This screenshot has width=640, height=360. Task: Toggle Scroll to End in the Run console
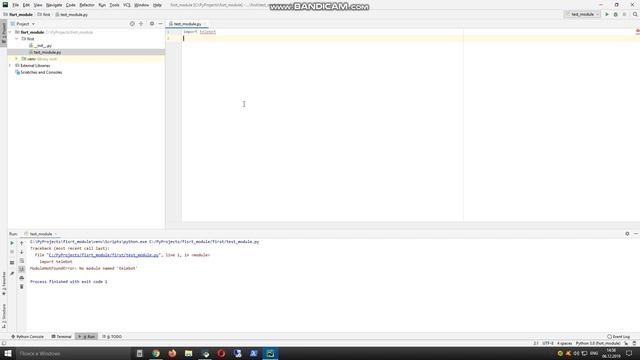pyautogui.click(x=22, y=269)
